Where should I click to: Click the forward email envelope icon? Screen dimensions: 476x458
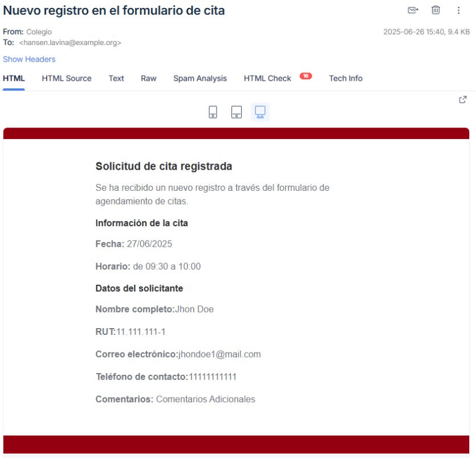413,10
